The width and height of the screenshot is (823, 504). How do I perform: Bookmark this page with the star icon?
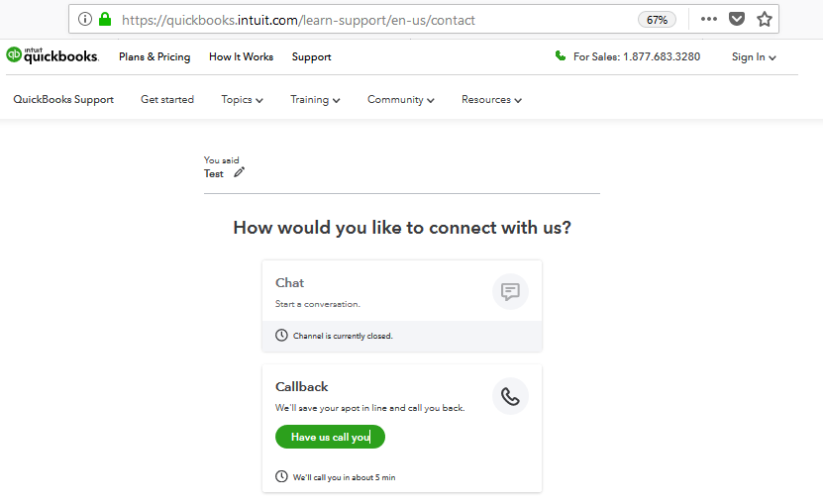pyautogui.click(x=765, y=20)
